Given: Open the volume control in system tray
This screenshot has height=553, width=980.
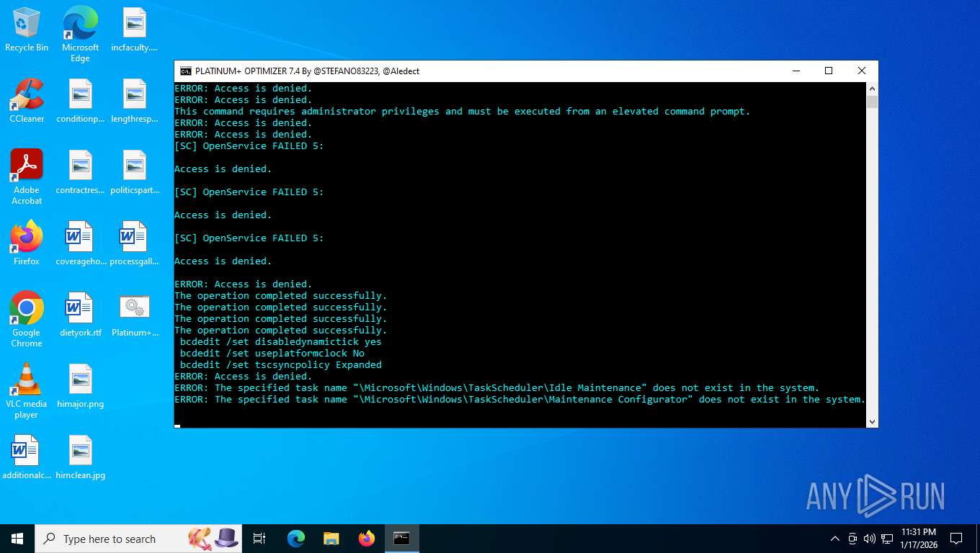Looking at the screenshot, I should point(869,539).
